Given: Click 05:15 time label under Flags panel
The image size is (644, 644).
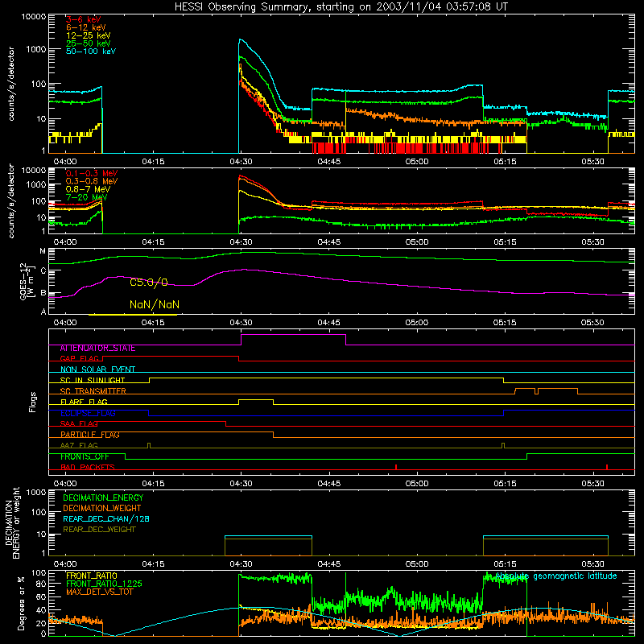Looking at the screenshot, I should (505, 484).
